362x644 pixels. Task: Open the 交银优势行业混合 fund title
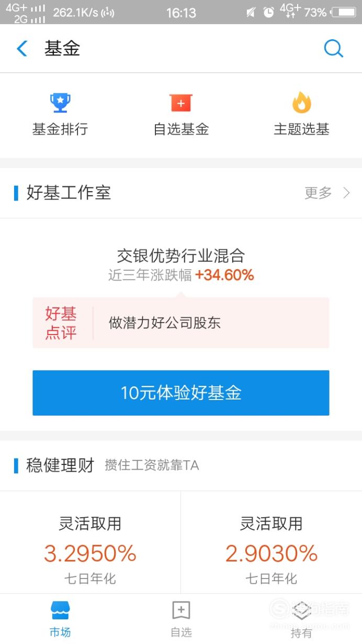coord(181,256)
